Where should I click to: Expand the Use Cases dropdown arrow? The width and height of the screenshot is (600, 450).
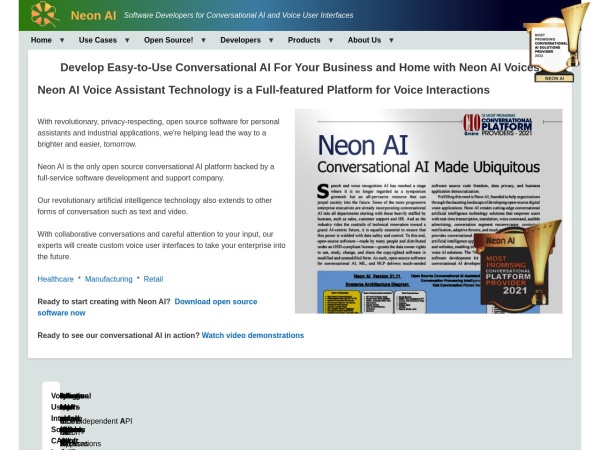coord(127,40)
